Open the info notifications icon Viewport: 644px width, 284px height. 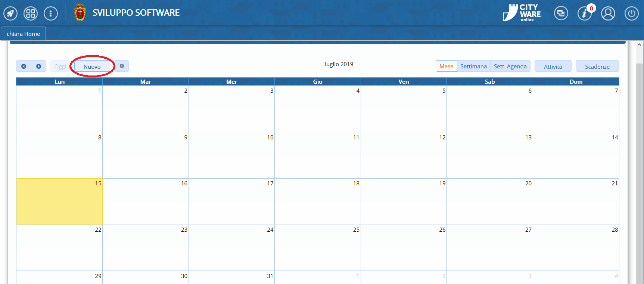click(584, 13)
